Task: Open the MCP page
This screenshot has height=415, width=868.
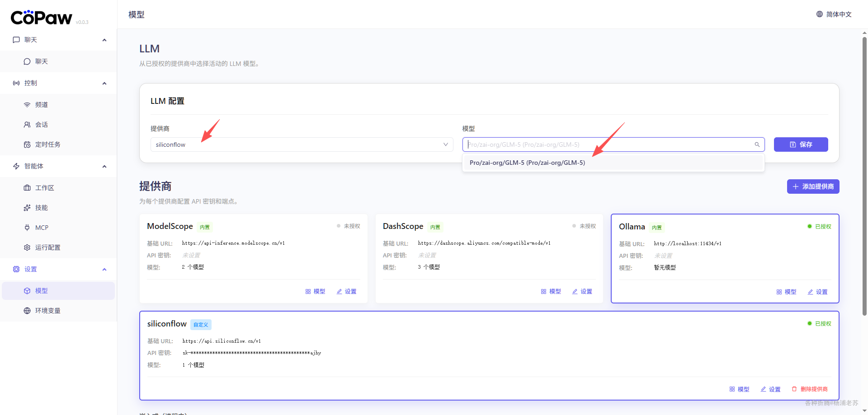Action: (58, 228)
